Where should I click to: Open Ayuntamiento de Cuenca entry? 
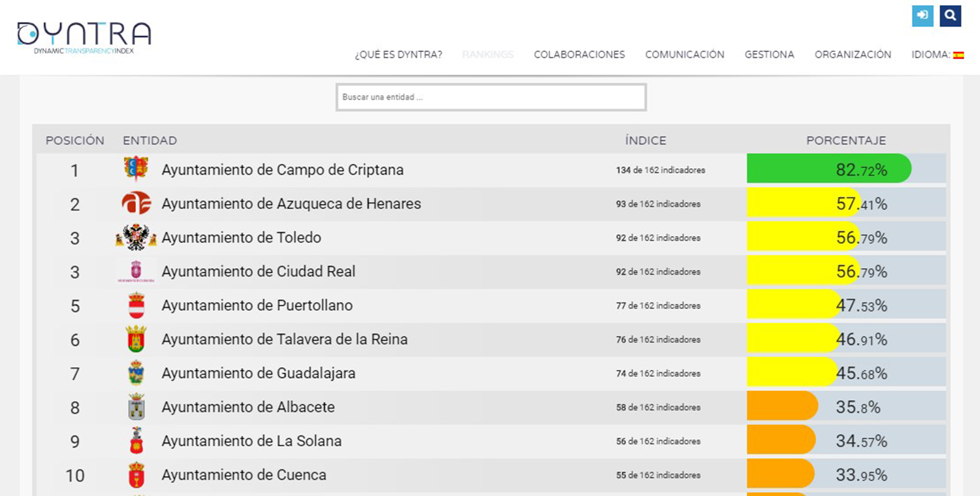[x=243, y=475]
